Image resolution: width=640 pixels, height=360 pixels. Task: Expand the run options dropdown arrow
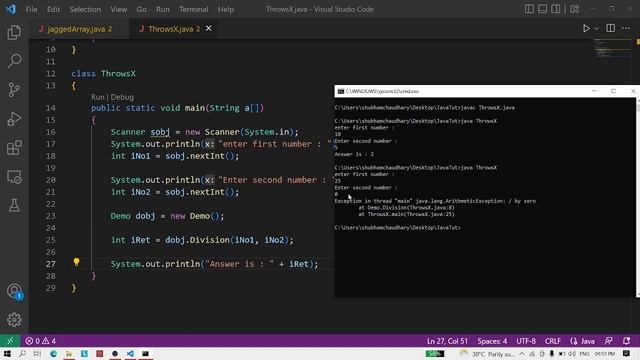[x=596, y=29]
